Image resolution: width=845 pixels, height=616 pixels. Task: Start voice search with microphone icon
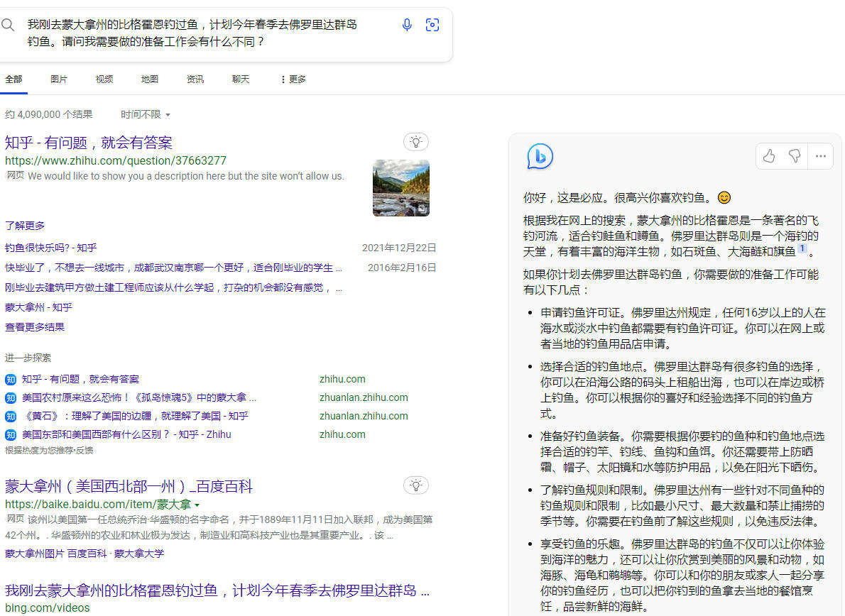click(407, 25)
